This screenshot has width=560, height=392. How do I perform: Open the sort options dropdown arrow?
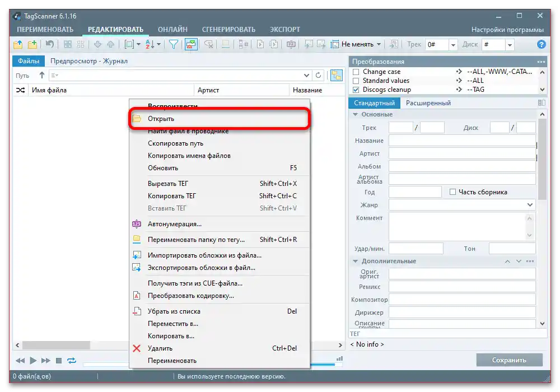[158, 44]
